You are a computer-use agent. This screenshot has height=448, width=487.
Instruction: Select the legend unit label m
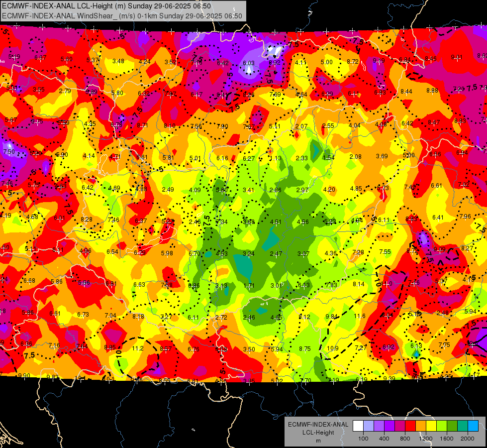(x=318, y=441)
